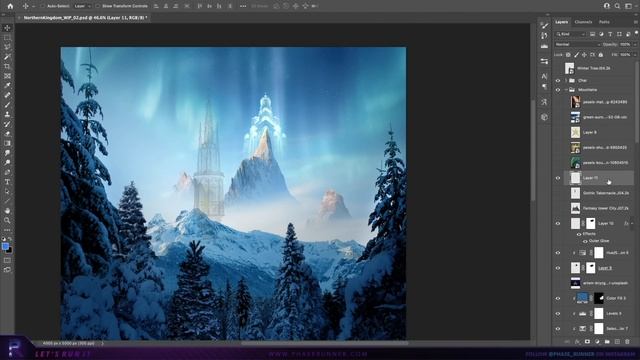The height and width of the screenshot is (360, 640).
Task: Collapse Layer 10 effects list arrow
Action: (x=632, y=223)
